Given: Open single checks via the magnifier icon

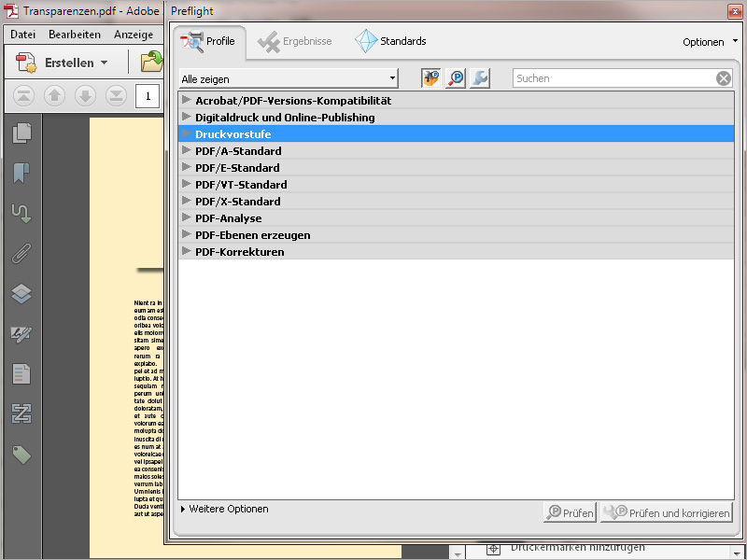Looking at the screenshot, I should coord(455,78).
